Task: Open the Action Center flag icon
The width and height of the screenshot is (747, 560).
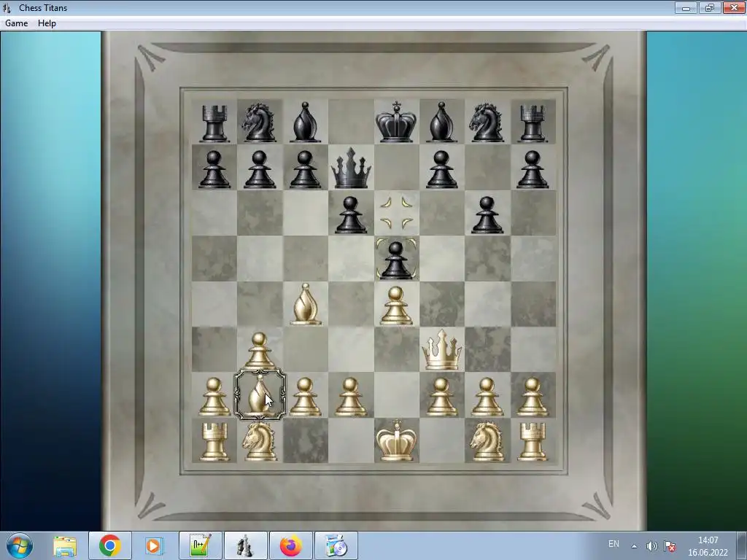Action: click(x=670, y=546)
